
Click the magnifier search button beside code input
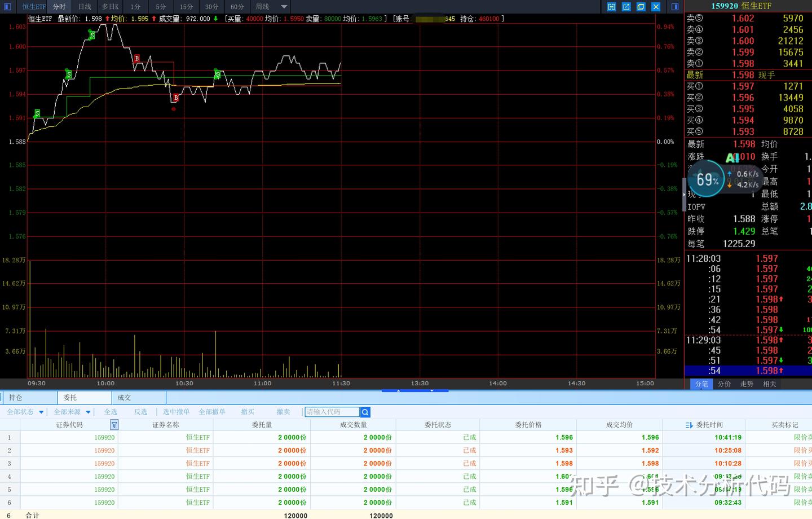coord(365,412)
